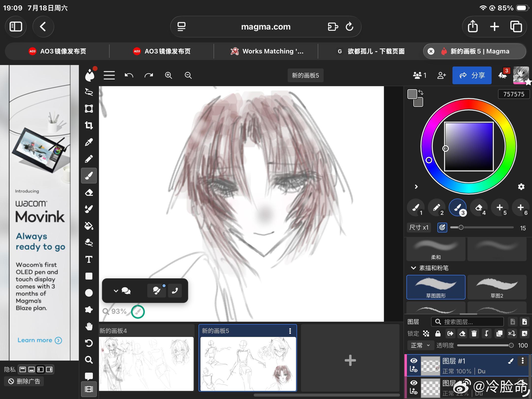The image size is (532, 399).
Task: Collapse the chat bar chevron
Action: [116, 291]
